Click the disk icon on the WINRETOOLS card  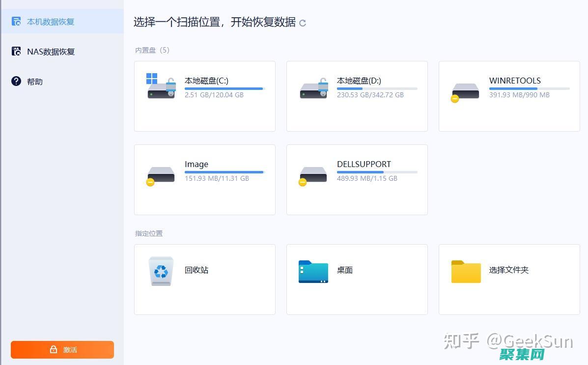pos(465,91)
